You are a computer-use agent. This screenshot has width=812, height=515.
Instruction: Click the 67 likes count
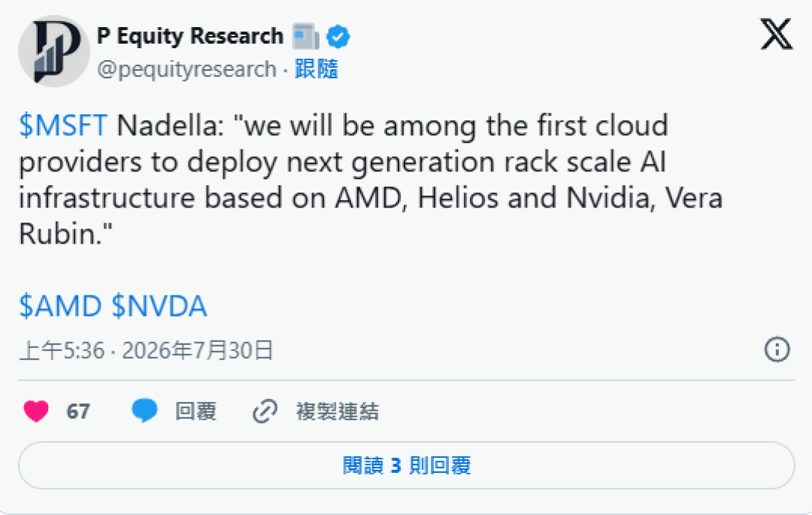point(78,411)
